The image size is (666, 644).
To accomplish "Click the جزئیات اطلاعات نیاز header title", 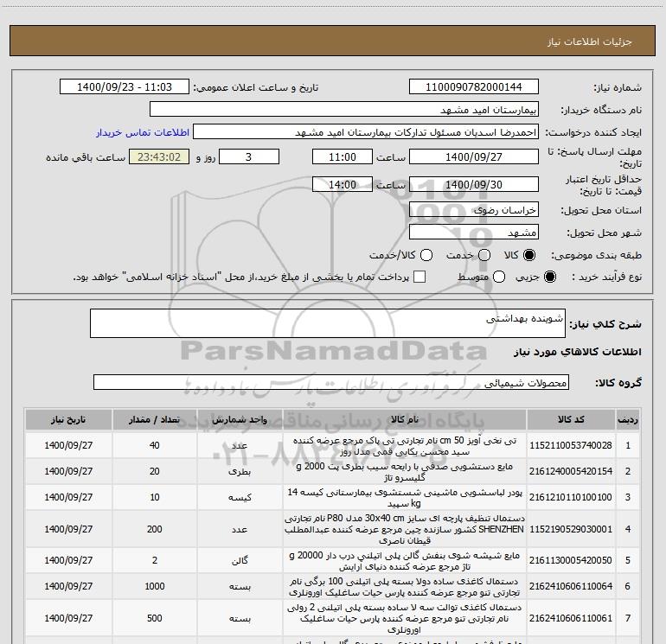I will (589, 41).
